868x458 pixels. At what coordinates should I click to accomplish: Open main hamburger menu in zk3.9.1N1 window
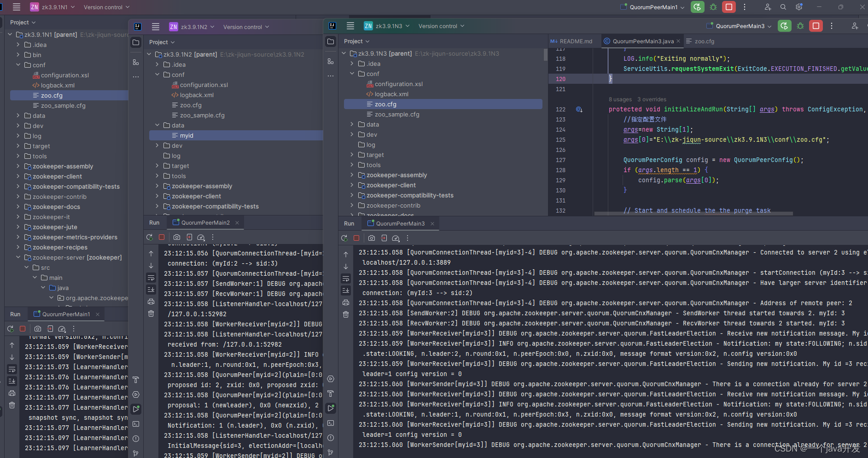point(17,7)
